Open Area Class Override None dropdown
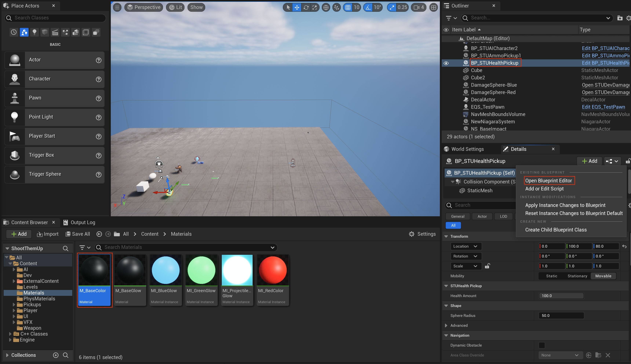The image size is (631, 364). [x=560, y=355]
